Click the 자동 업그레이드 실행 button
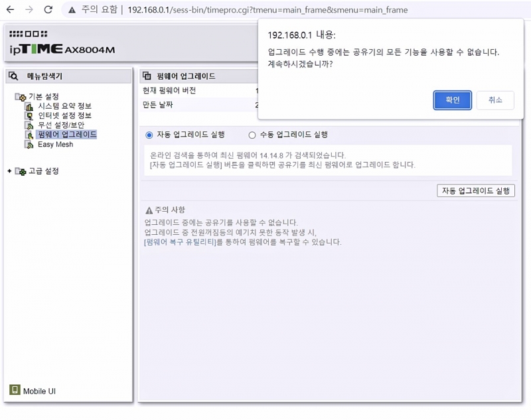The width and height of the screenshot is (531, 420). (476, 190)
